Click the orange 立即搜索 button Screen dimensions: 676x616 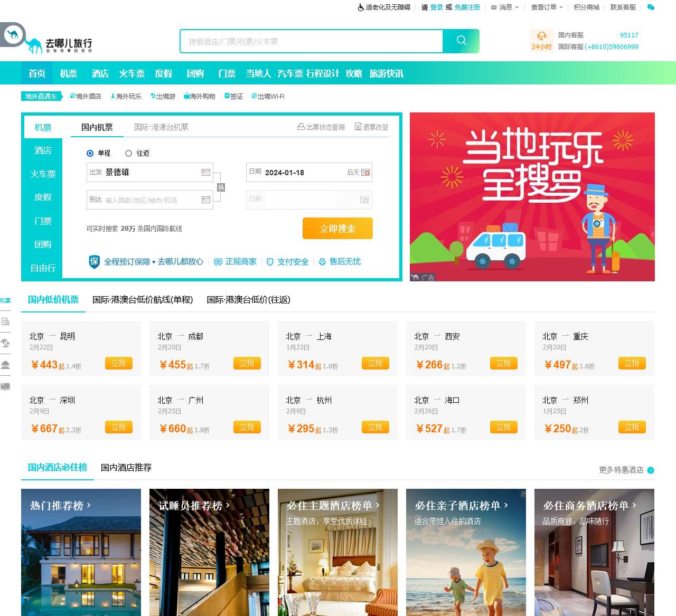point(337,229)
